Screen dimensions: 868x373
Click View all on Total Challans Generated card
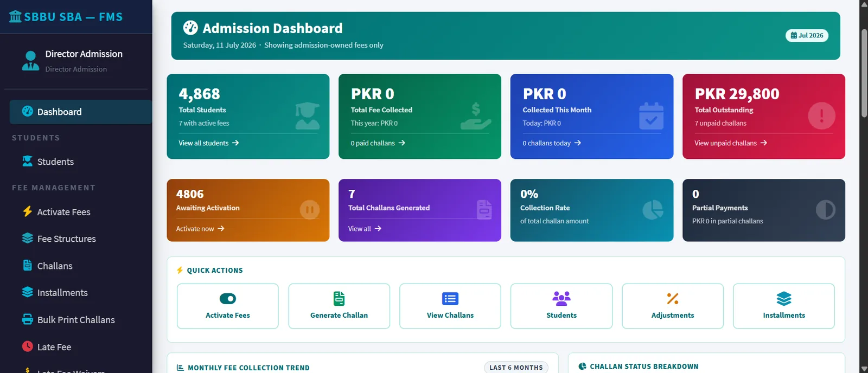[x=365, y=229]
